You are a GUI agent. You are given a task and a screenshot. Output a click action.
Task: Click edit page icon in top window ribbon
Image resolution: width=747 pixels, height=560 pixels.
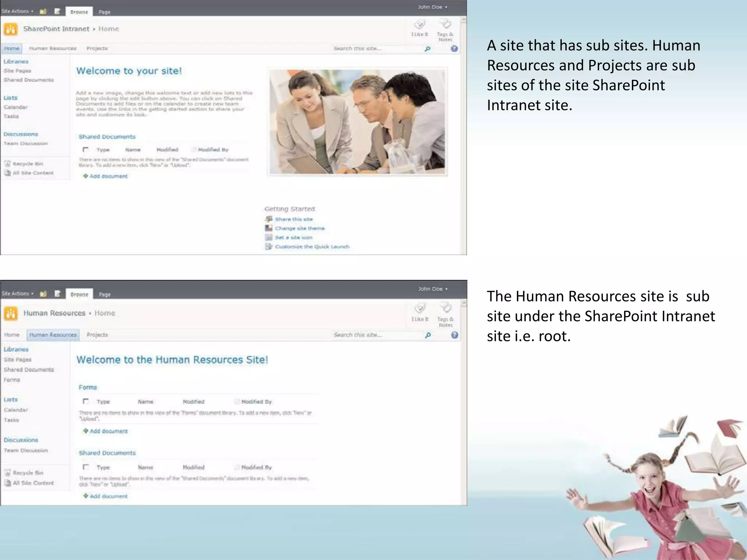(x=57, y=11)
